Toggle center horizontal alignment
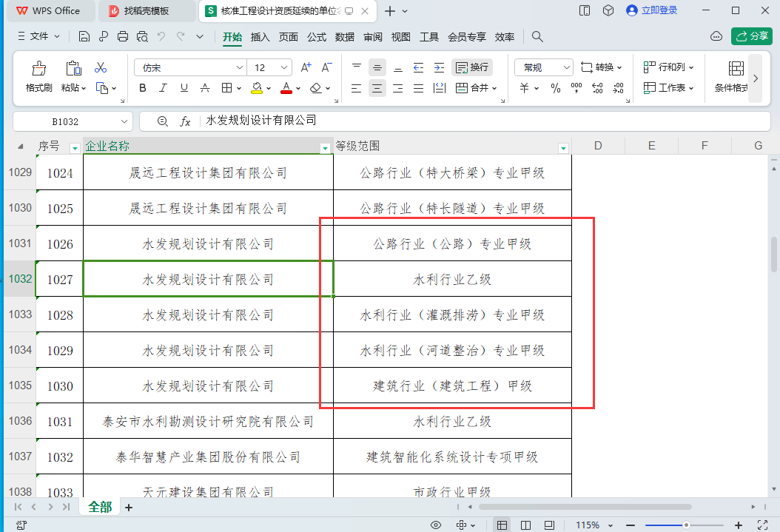The width and height of the screenshot is (780, 532). (377, 87)
